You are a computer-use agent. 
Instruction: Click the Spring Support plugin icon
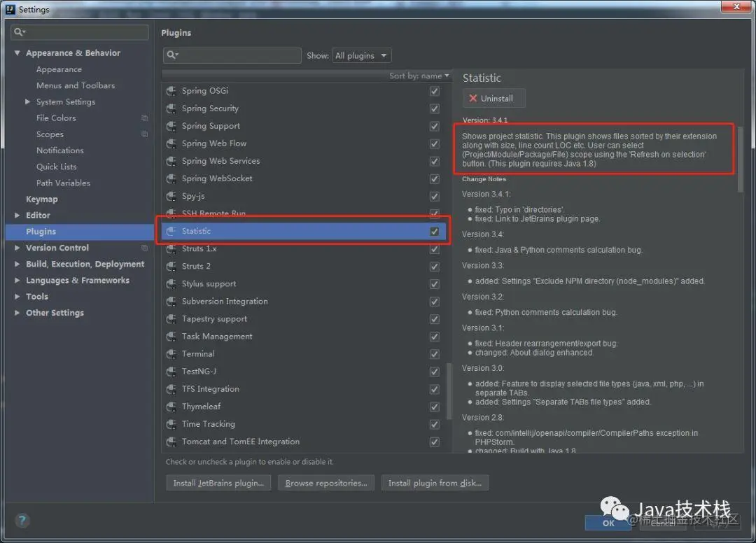click(x=171, y=126)
